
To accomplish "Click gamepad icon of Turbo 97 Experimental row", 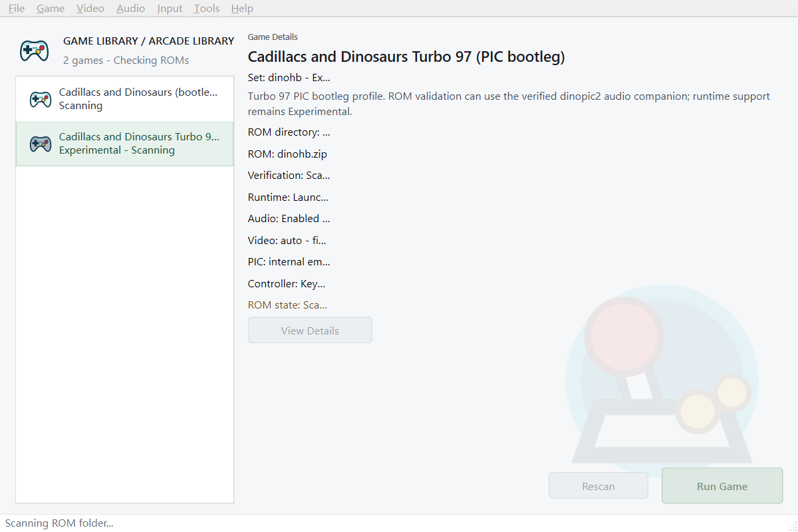I will (41, 144).
